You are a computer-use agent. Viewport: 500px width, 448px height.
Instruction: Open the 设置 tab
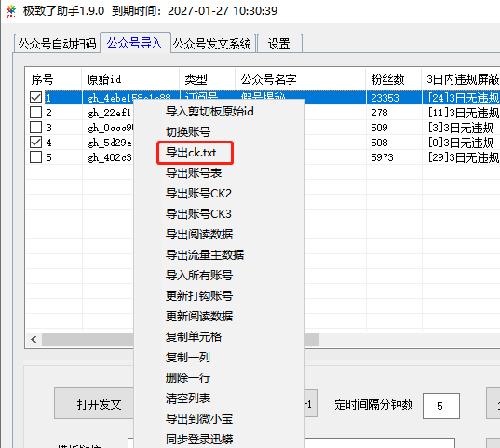(x=279, y=44)
